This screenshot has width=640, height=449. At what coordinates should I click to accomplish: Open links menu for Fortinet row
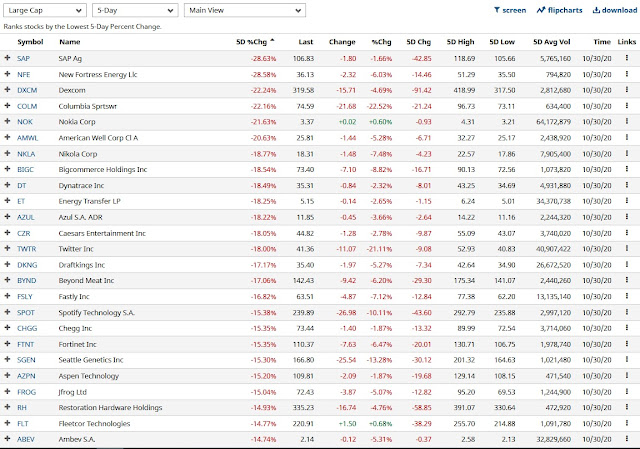pyautogui.click(x=627, y=344)
